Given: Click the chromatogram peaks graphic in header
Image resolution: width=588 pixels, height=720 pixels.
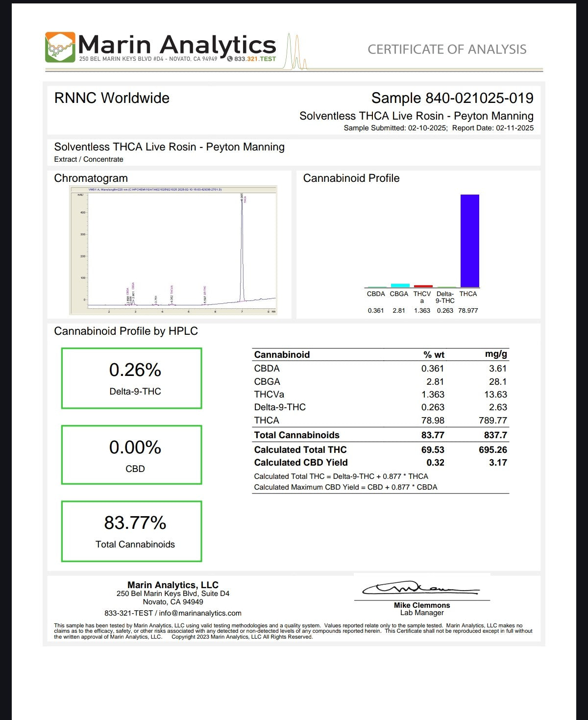Looking at the screenshot, I should [296, 52].
